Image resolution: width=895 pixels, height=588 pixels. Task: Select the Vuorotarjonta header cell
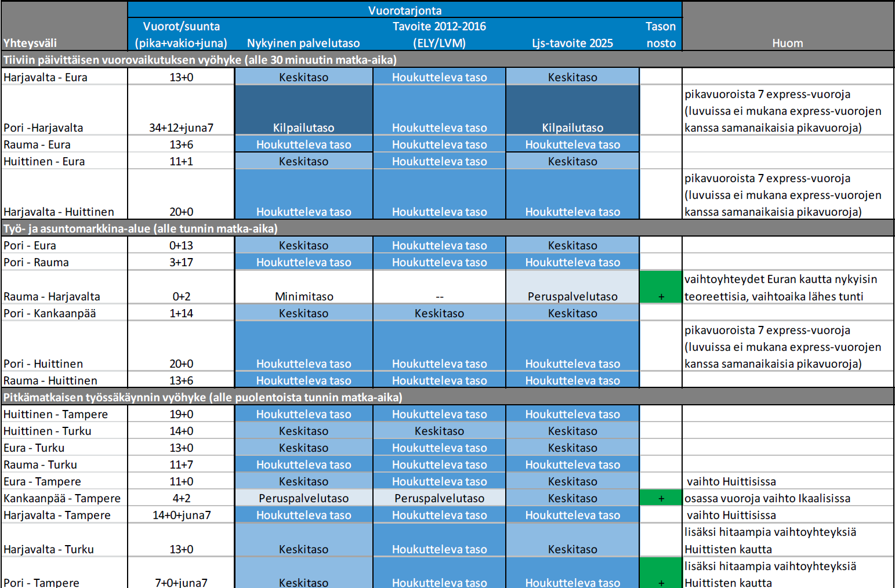click(x=405, y=10)
